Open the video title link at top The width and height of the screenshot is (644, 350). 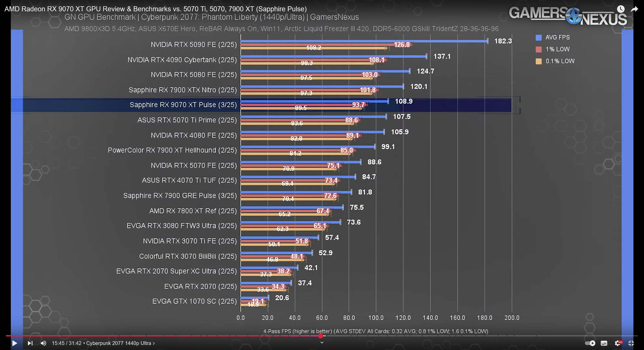pos(155,9)
